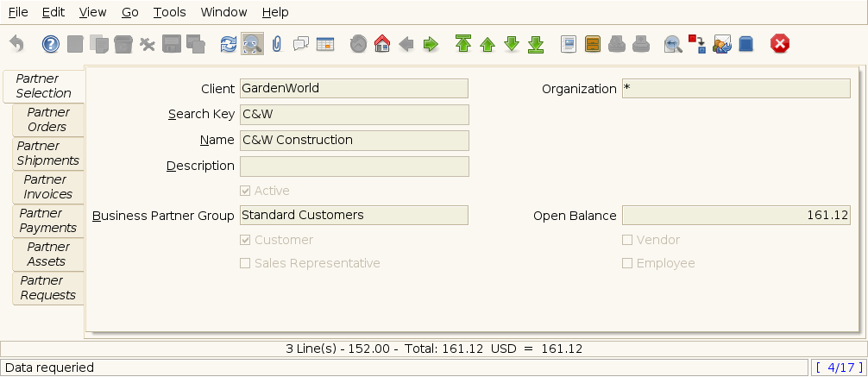Image resolution: width=868 pixels, height=377 pixels.
Task: Open the Tools menu
Action: tap(169, 12)
